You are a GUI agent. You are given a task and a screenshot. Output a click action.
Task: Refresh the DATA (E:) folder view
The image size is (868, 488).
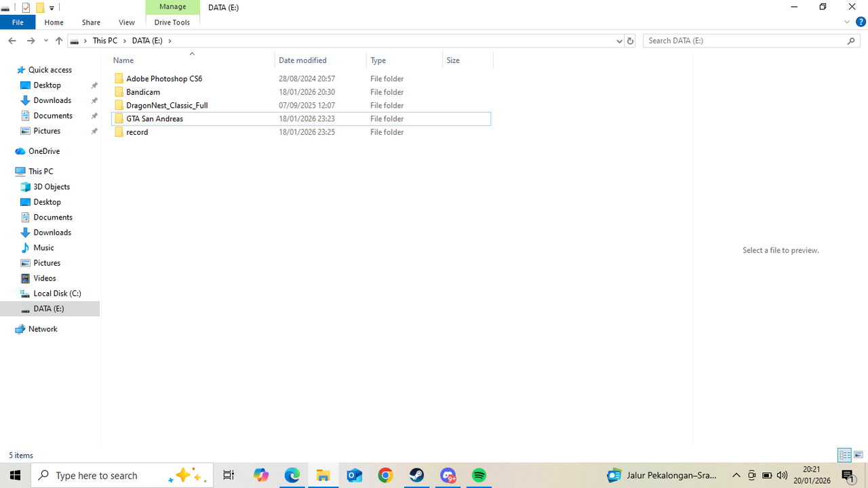630,41
